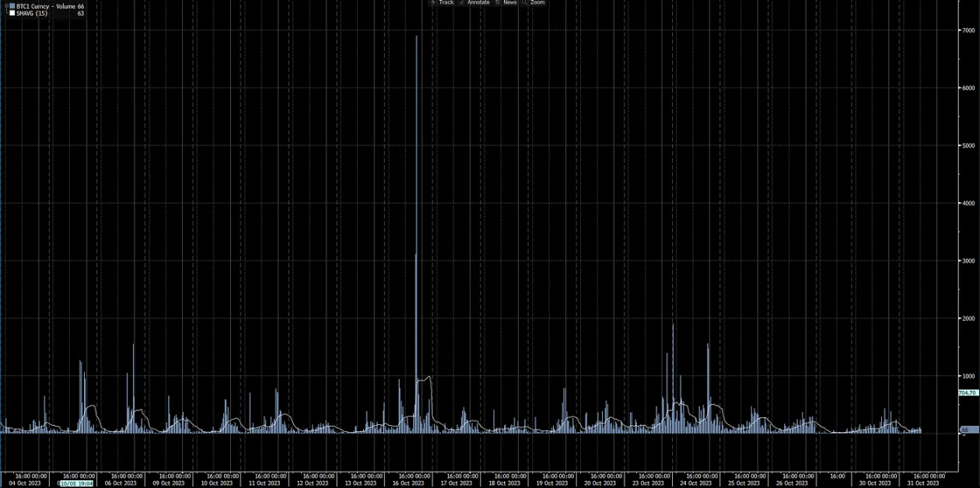This screenshot has height=488, width=980.
Task: Click the 4000 y-axis scale label
Action: coord(968,204)
